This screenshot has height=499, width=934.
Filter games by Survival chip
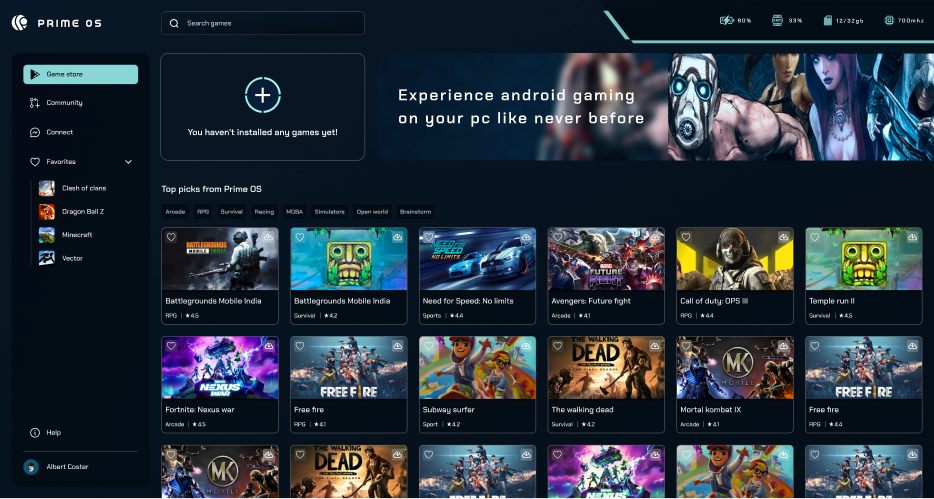tap(232, 212)
